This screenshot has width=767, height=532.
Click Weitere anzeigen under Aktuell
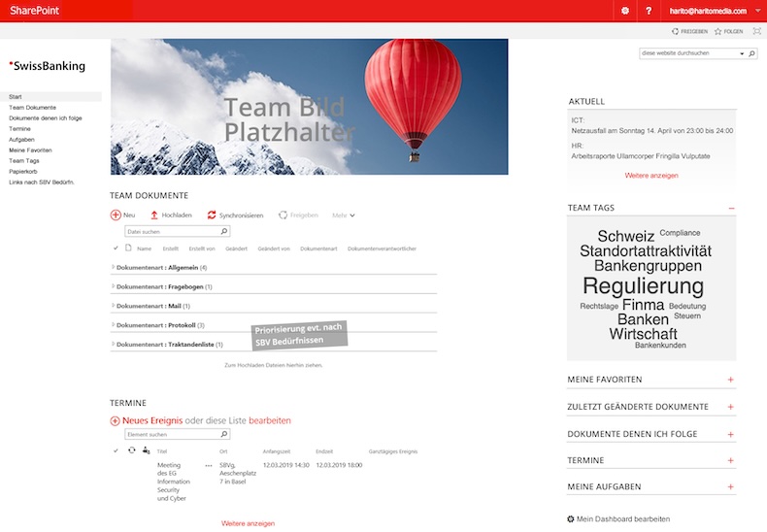tap(651, 176)
